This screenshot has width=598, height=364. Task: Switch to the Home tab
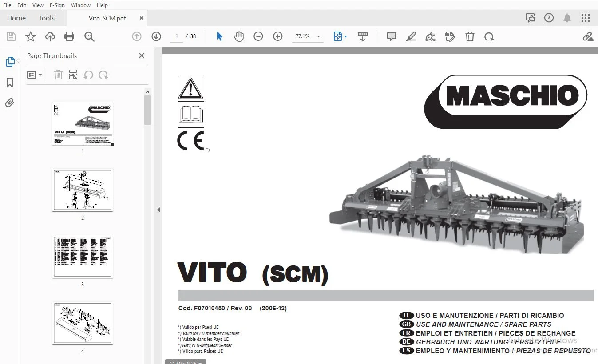point(16,18)
